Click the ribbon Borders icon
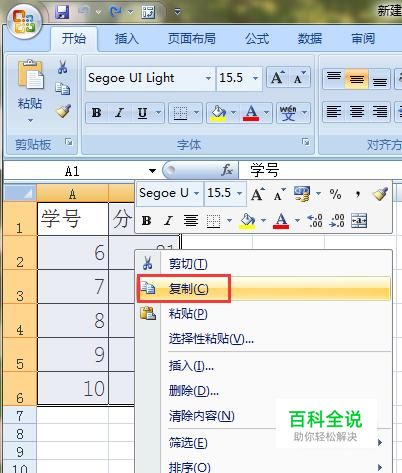402x473 pixels. point(181,113)
